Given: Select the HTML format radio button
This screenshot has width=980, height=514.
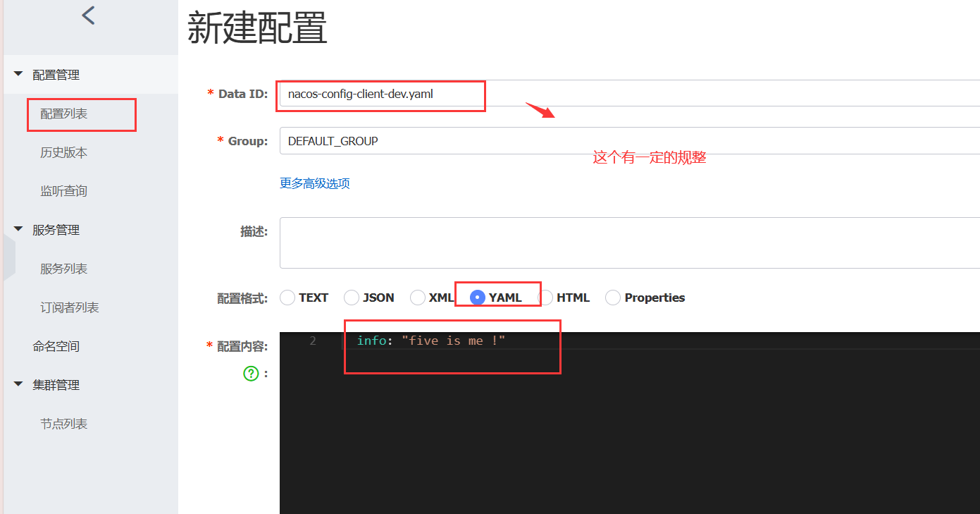Looking at the screenshot, I should tap(546, 298).
